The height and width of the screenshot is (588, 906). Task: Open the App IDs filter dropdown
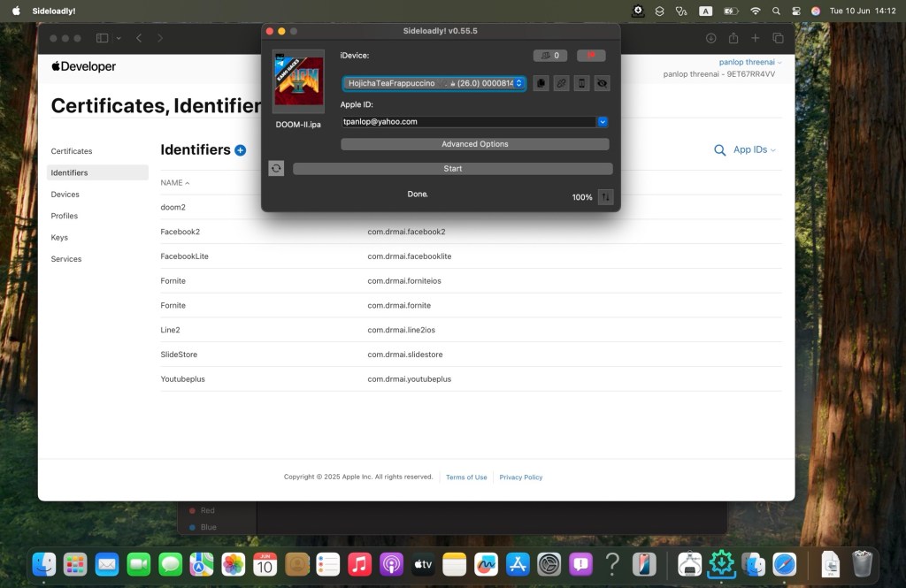[754, 150]
